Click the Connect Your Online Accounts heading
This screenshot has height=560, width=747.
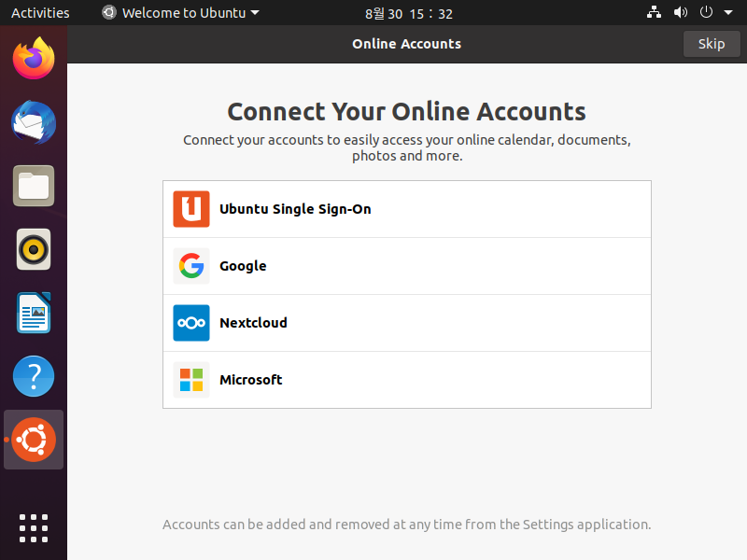point(407,111)
